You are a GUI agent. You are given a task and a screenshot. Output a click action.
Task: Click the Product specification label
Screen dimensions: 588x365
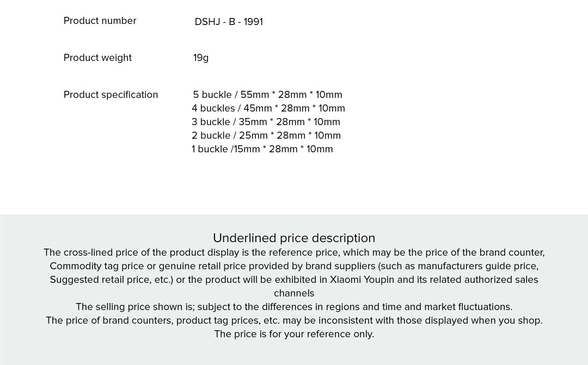pyautogui.click(x=111, y=95)
